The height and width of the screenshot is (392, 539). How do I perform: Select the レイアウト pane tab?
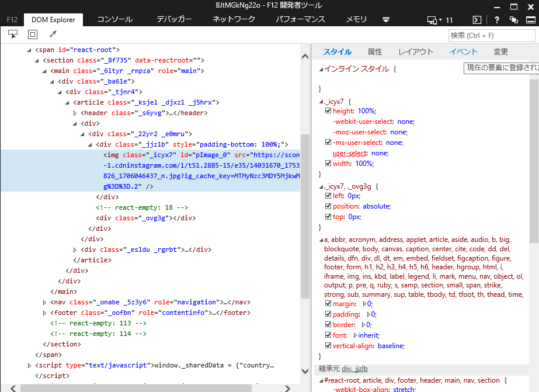tap(416, 52)
